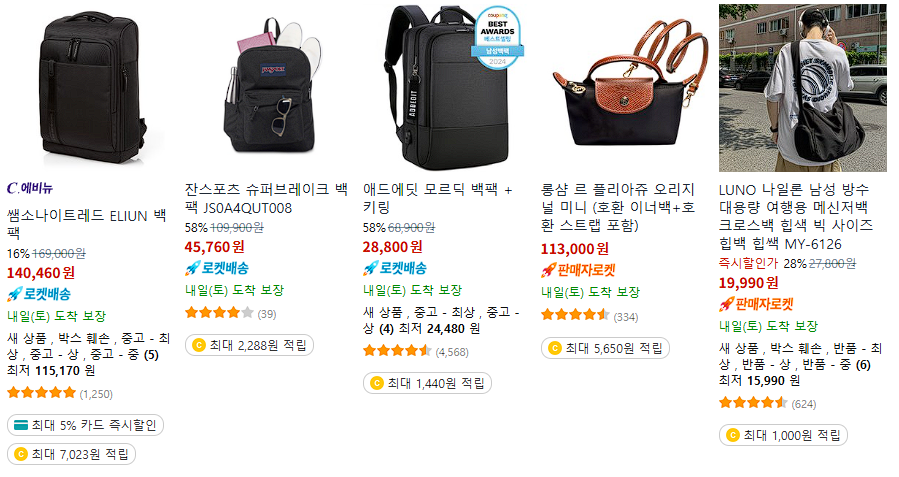Viewport: 899px width, 477px height.
Task: Click the 판매자로켓 badge under 19,990원
Action: pyautogui.click(x=756, y=304)
